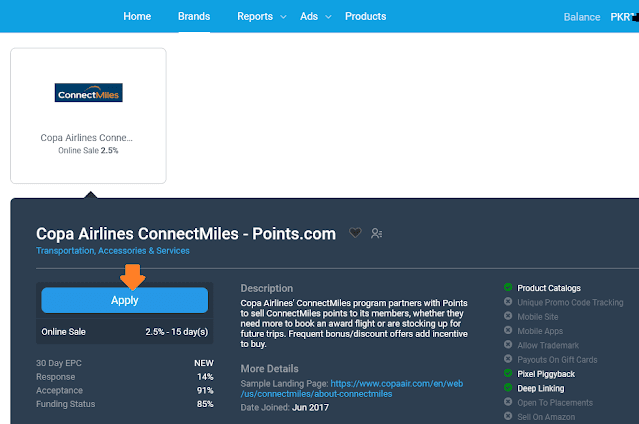
Task: Click the x icon for Sell On Amazon
Action: [508, 416]
